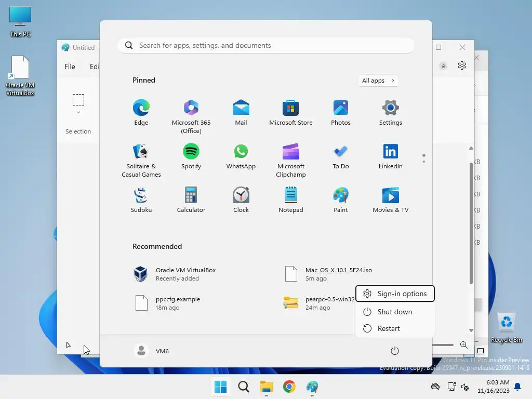
Task: Select Sign-in options in power menu
Action: click(395, 294)
